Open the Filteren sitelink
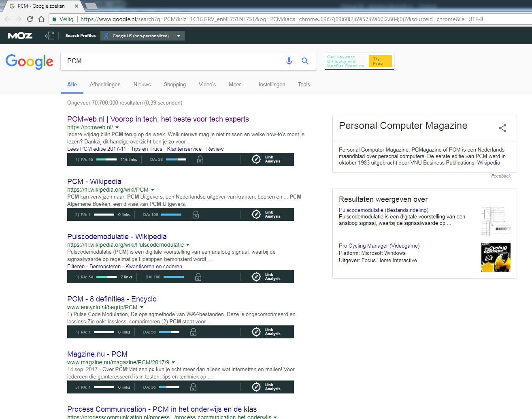 click(76, 266)
